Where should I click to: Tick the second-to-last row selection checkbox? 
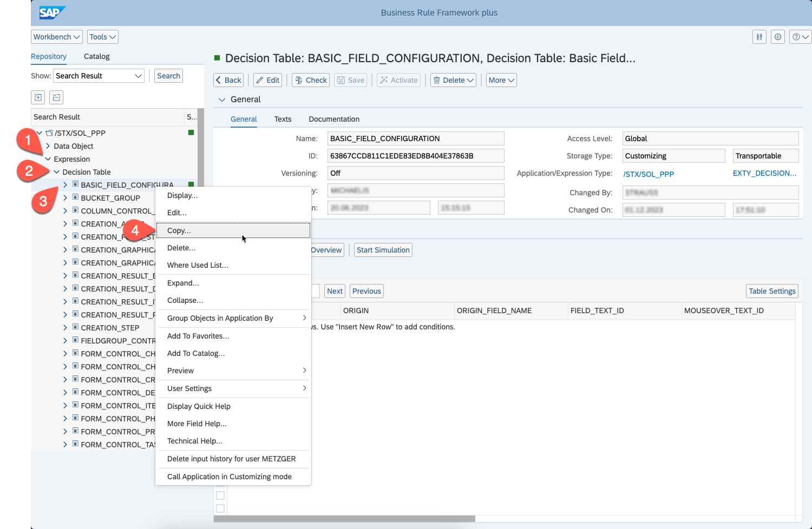[x=220, y=495]
